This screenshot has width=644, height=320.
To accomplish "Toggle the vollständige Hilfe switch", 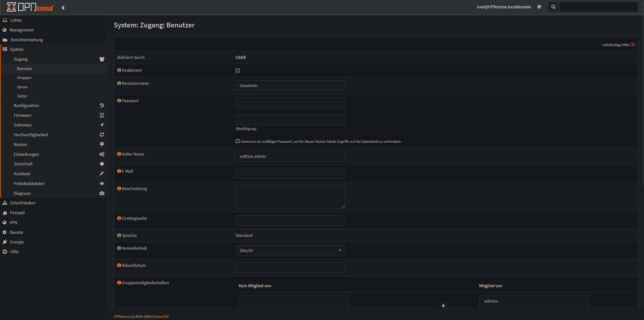I will (x=632, y=45).
